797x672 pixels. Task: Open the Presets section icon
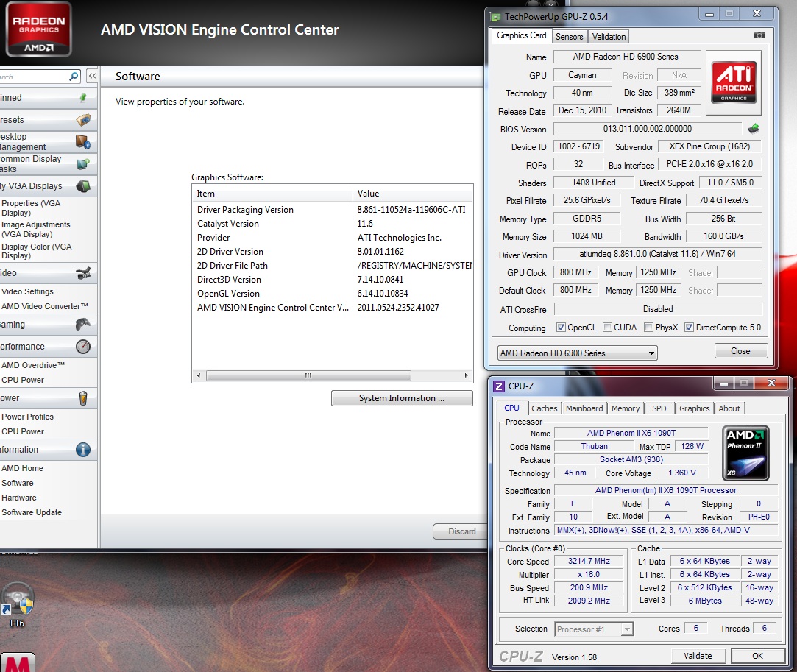[83, 120]
